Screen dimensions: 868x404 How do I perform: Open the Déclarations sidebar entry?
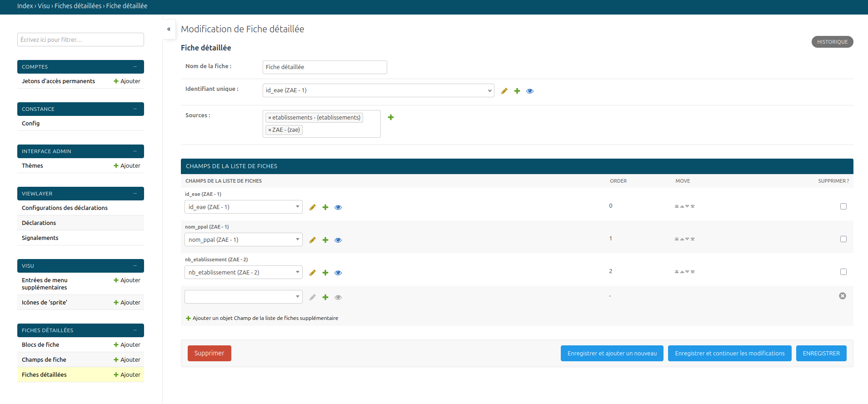[x=39, y=223]
